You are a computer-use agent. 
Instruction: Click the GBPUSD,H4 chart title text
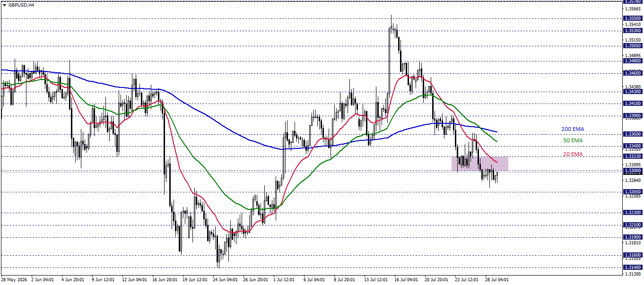tap(21, 5)
